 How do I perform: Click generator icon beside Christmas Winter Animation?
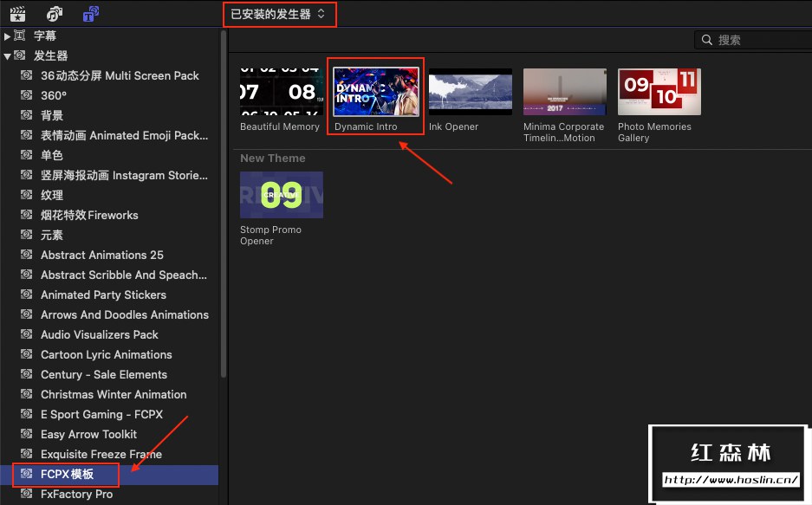26,393
